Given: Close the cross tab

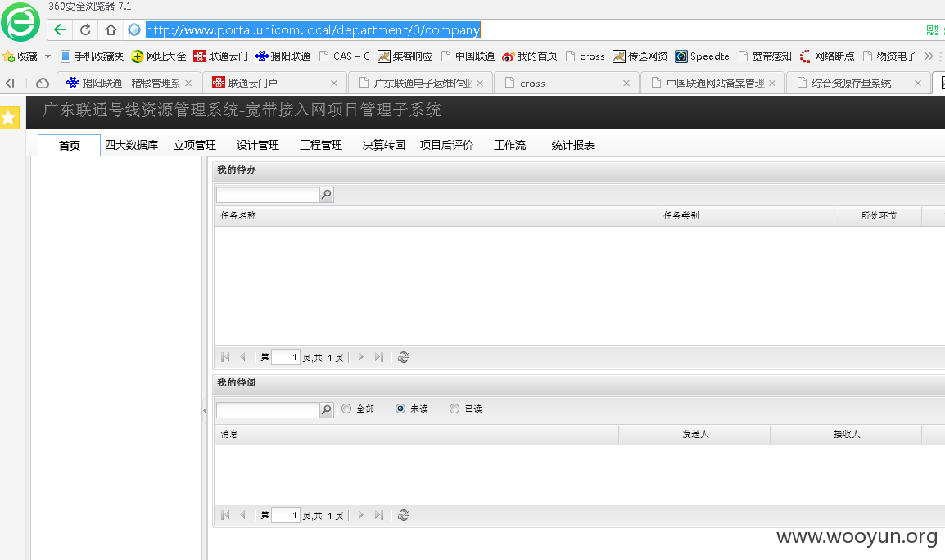Looking at the screenshot, I should click(626, 84).
